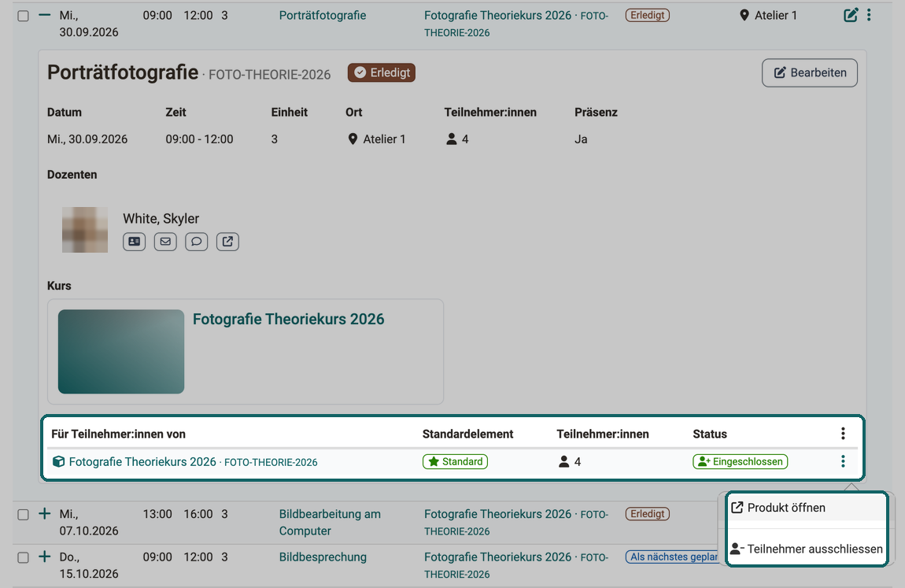Open the edit icon for the 30.09.2026 row
The height and width of the screenshot is (588, 905).
point(850,15)
